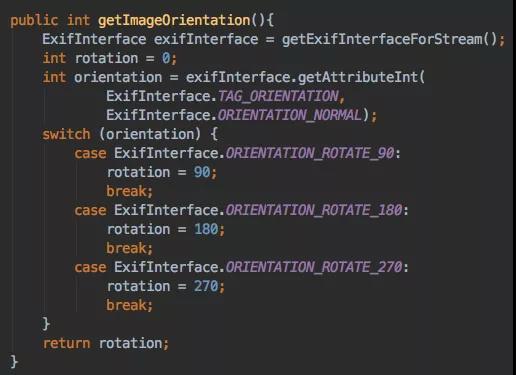The width and height of the screenshot is (516, 375).
Task: Click the return keyword
Action: (x=66, y=344)
